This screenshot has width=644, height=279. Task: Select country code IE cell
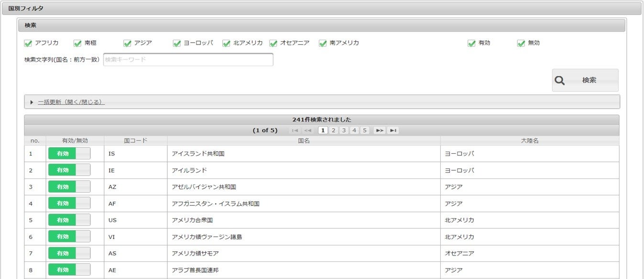click(136, 170)
